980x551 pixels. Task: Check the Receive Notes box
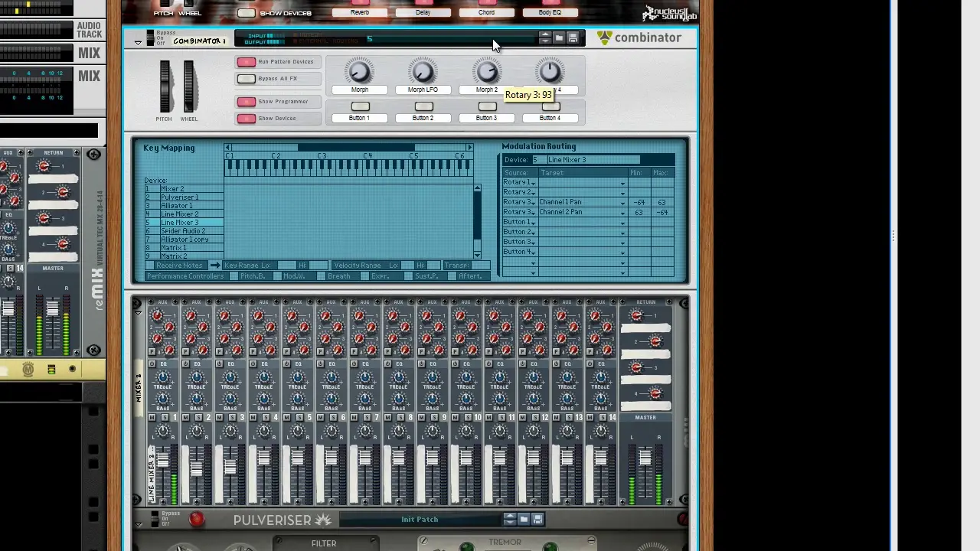[x=149, y=266]
